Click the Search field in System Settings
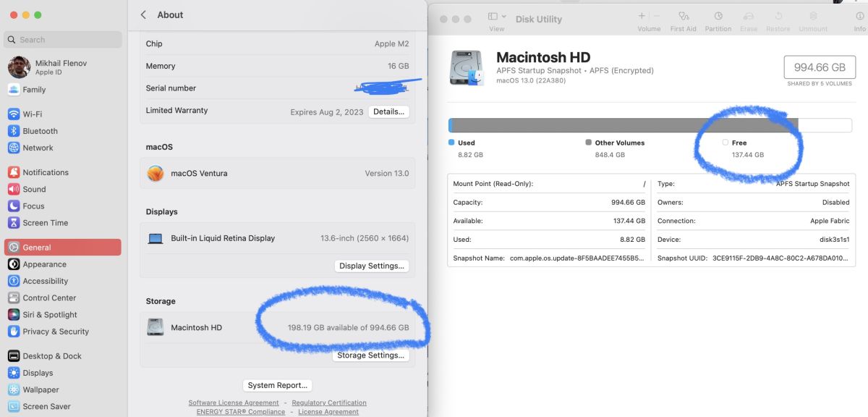Image resolution: width=868 pixels, height=417 pixels. [x=62, y=40]
